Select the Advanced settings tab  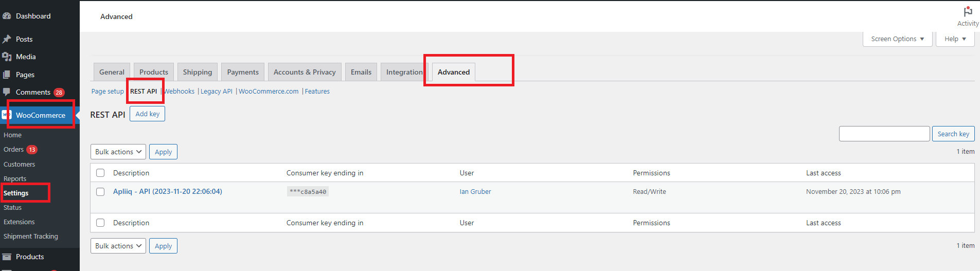pyautogui.click(x=454, y=72)
